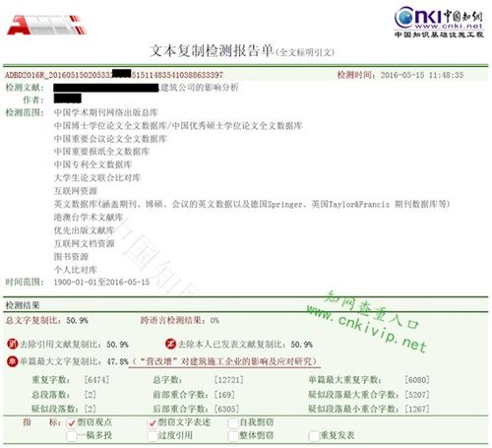Click 疑似段落最小重合字数 [1267] value

(x=417, y=409)
